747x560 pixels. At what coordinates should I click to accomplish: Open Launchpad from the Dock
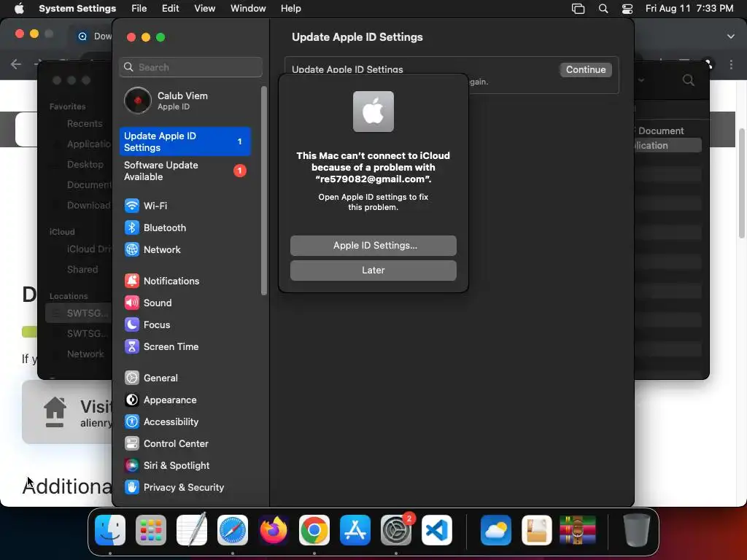coord(151,530)
